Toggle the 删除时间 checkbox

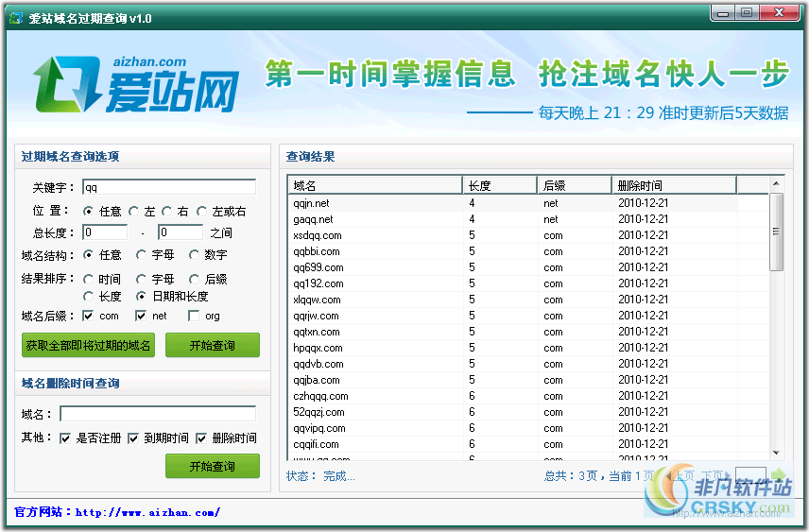coord(201,438)
